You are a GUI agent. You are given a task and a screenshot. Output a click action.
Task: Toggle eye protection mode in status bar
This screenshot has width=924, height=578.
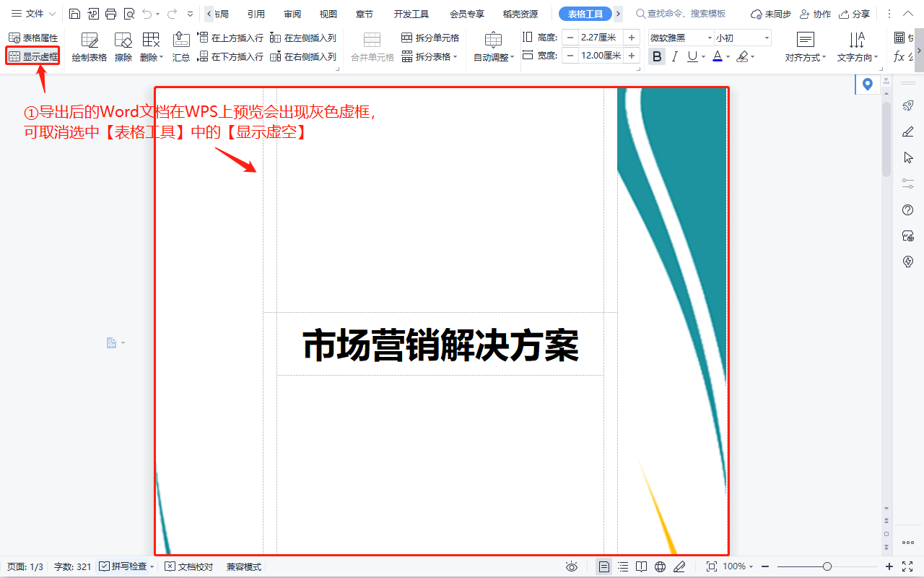pyautogui.click(x=572, y=566)
